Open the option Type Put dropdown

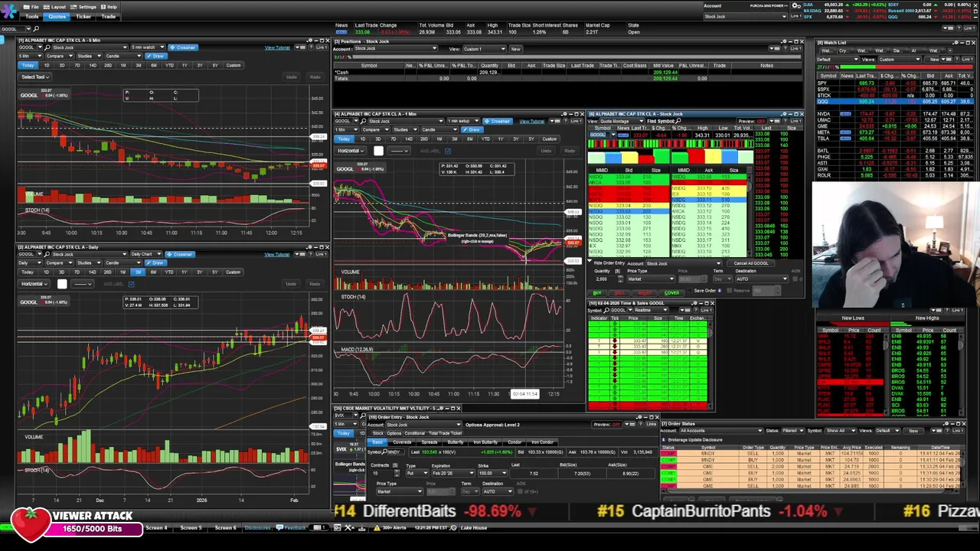tap(418, 474)
